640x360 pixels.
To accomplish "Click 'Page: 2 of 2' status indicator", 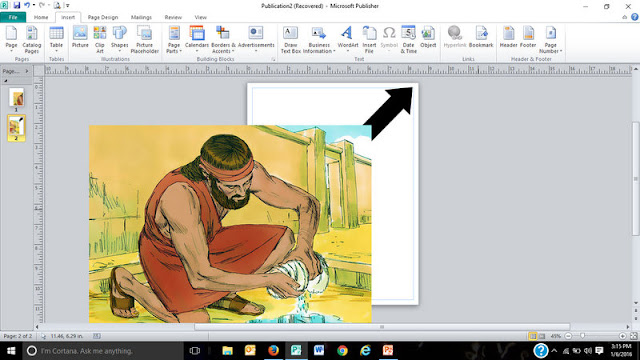I will [x=18, y=336].
